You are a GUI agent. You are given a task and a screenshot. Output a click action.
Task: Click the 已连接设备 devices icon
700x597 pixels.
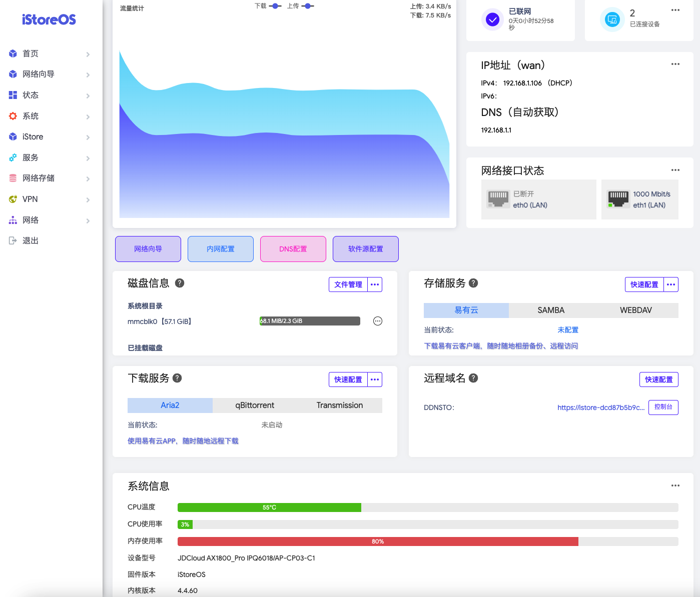[612, 19]
